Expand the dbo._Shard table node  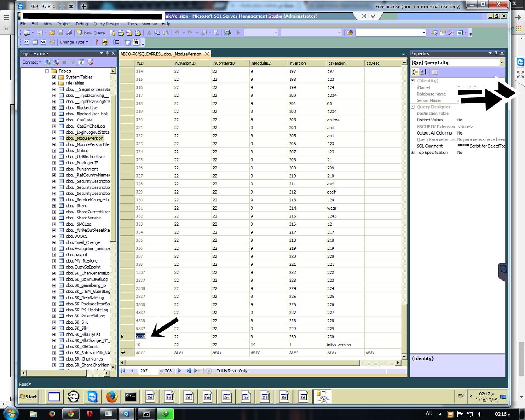point(54,206)
